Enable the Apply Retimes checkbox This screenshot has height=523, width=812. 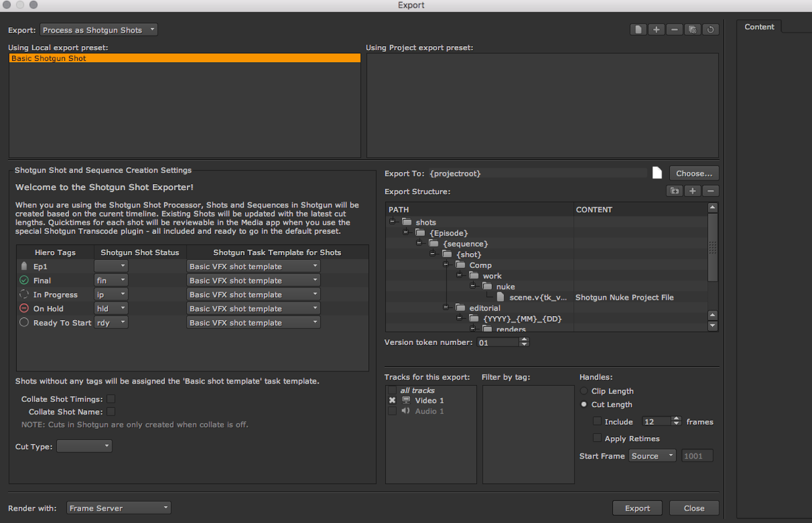[598, 438]
